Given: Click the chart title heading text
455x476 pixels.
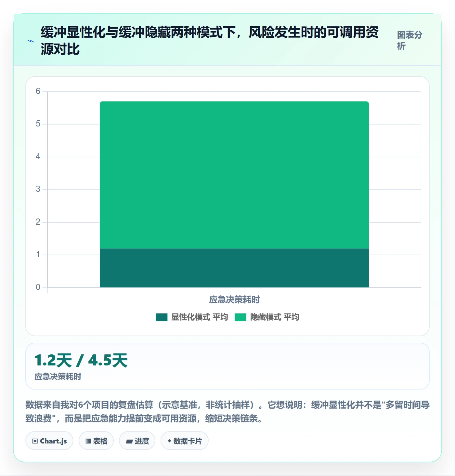Looking at the screenshot, I should (210, 41).
